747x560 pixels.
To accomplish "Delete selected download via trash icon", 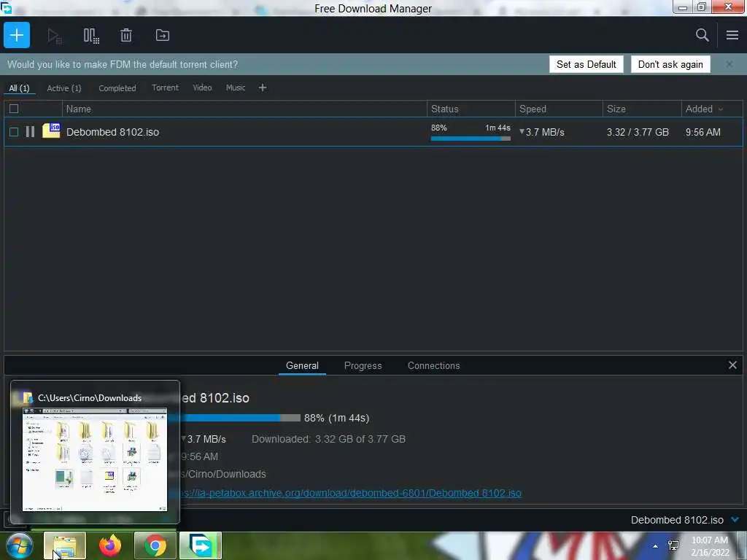I will (125, 35).
